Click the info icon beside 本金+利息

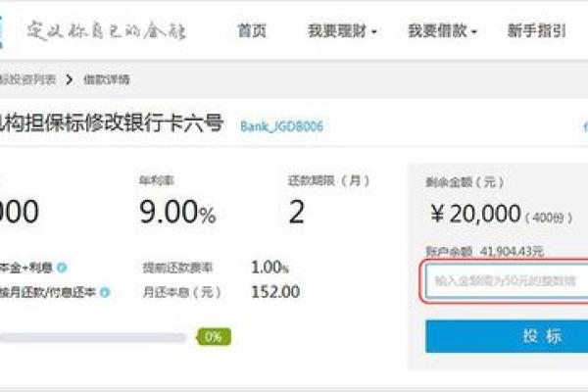tap(62, 268)
